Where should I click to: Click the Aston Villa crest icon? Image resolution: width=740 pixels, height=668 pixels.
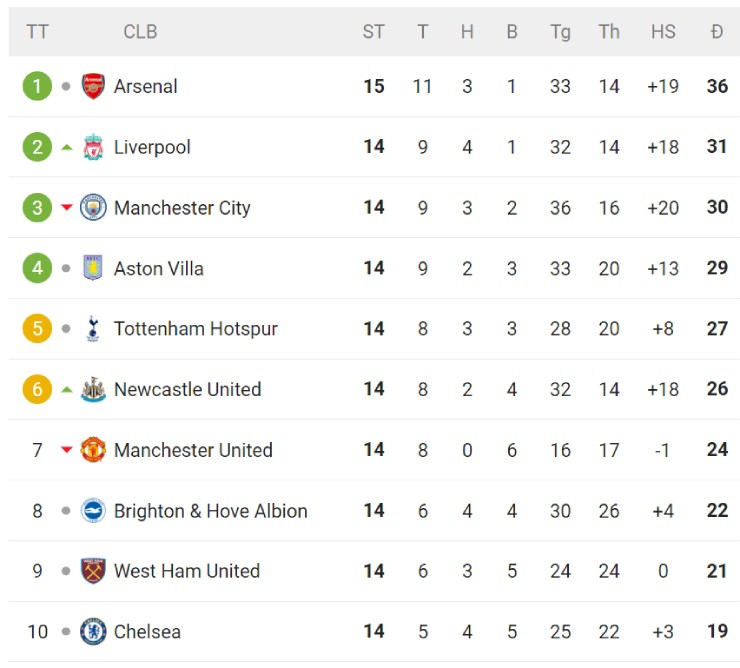pos(93,268)
